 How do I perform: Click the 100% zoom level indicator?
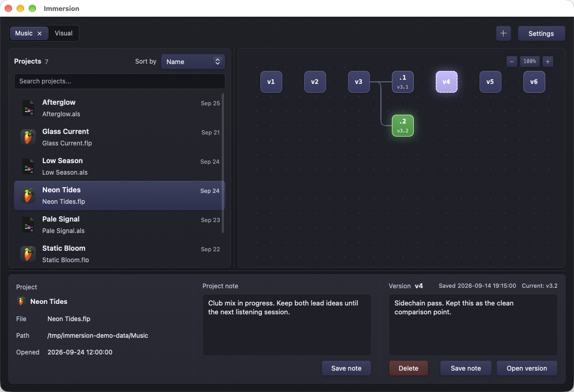pos(530,62)
